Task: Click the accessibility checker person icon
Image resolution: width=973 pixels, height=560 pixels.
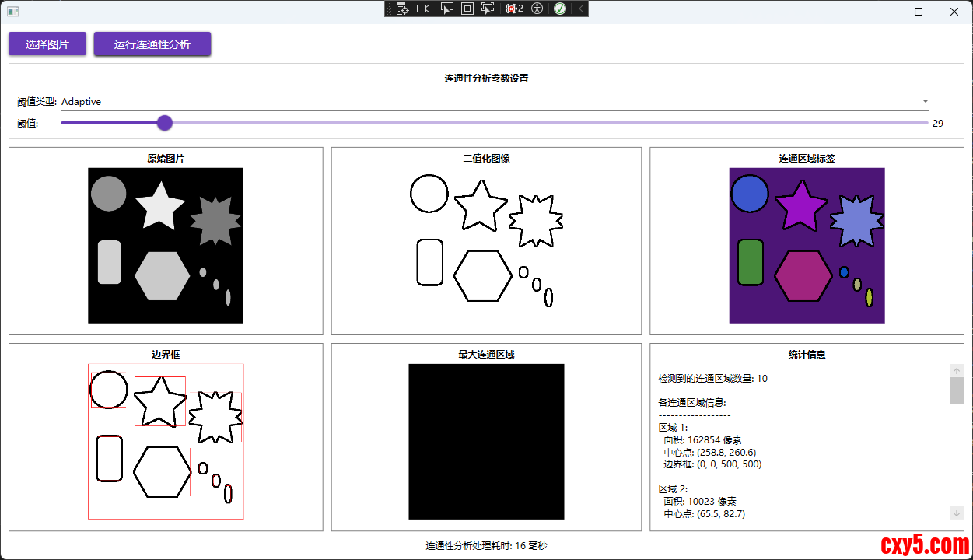Action: 537,9
